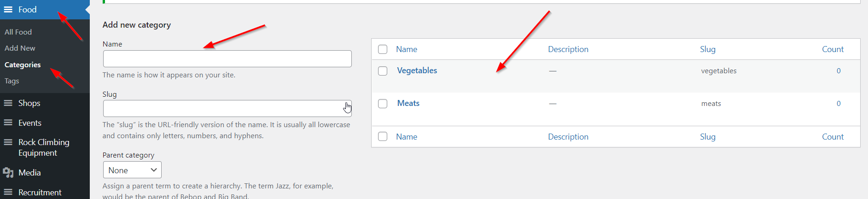Tick the Vegetables row checkbox
Screen dimensions: 868x199
point(383,71)
